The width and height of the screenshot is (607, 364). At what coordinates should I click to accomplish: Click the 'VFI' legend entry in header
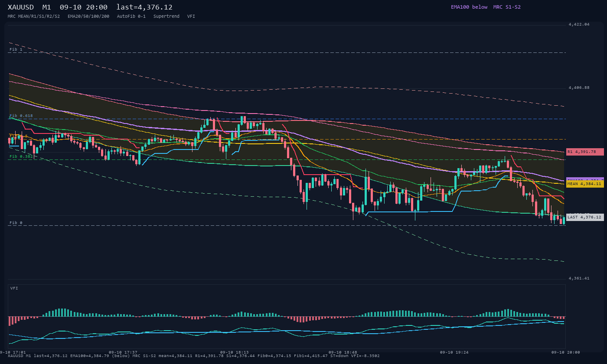point(191,16)
